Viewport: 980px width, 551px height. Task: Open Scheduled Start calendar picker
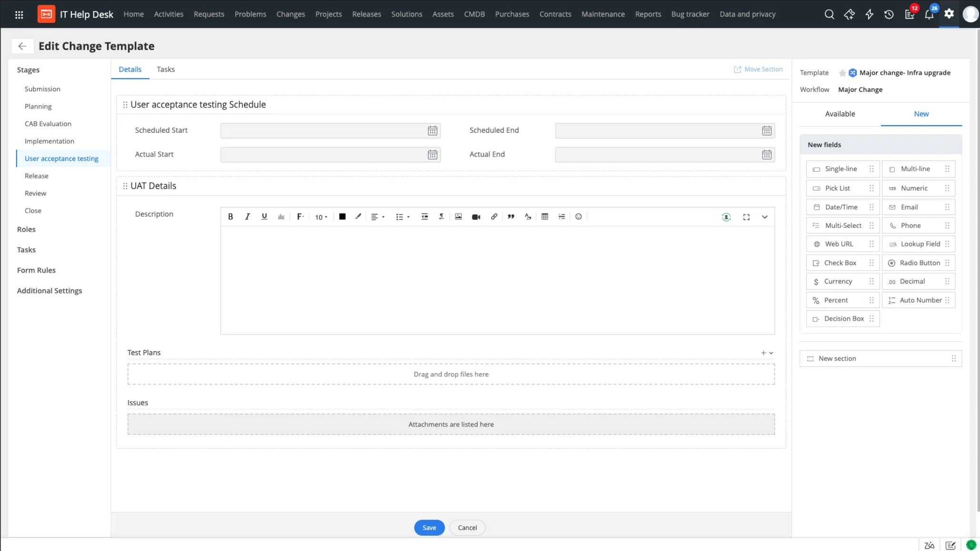point(432,131)
